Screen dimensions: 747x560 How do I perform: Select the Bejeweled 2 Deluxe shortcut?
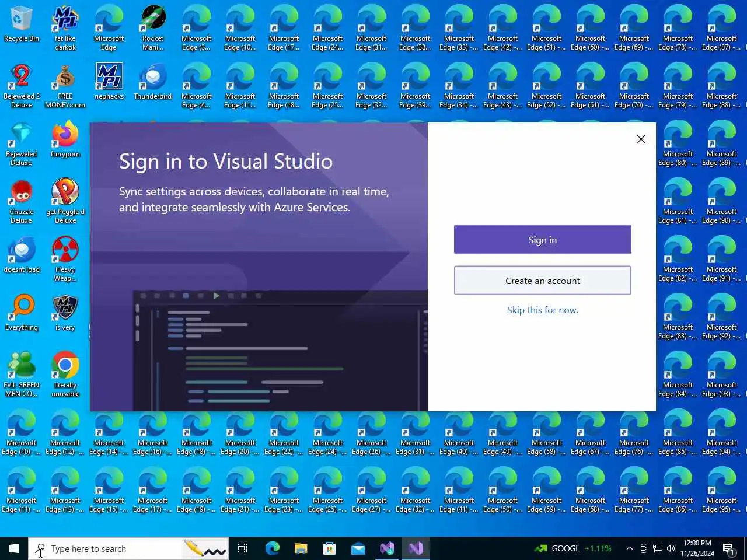22,86
